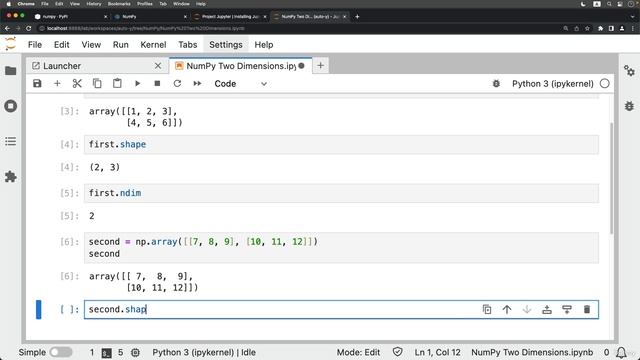Open the View menu
Viewport: 640px width, 360px height.
tap(91, 45)
